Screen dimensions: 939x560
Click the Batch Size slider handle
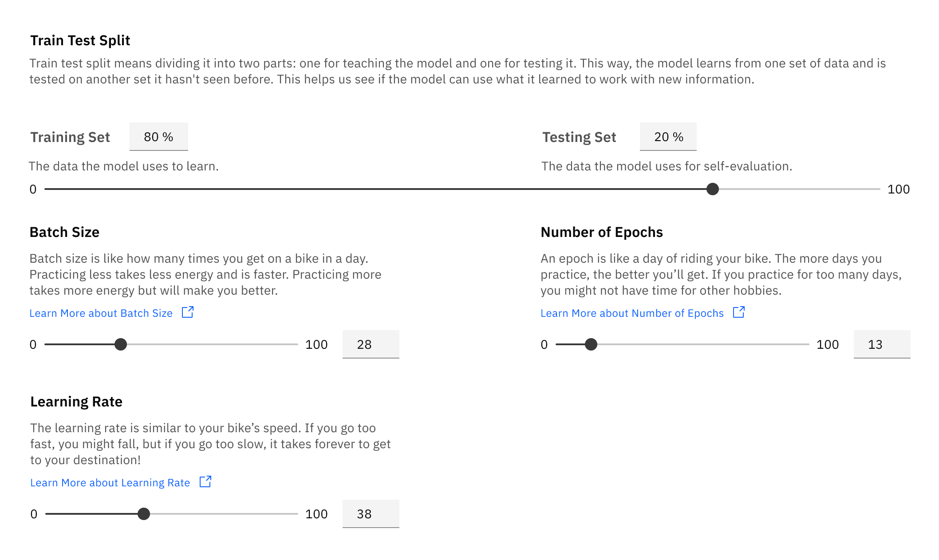pyautogui.click(x=121, y=344)
